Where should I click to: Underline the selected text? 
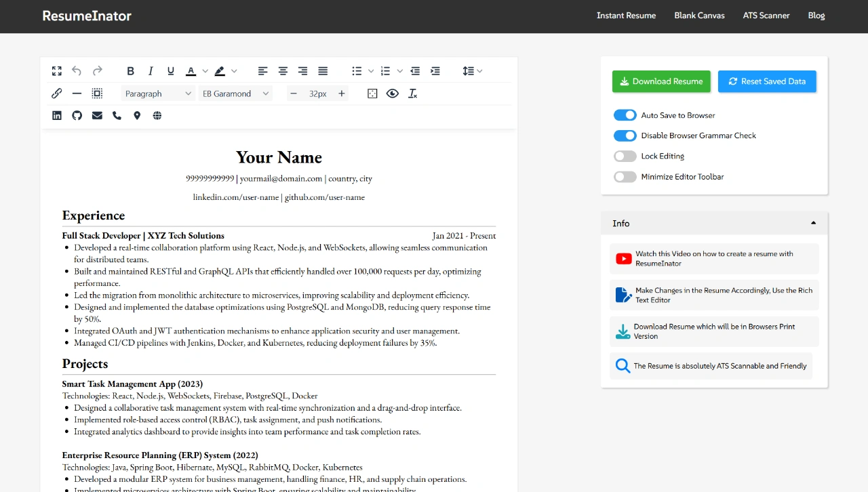[x=171, y=71]
